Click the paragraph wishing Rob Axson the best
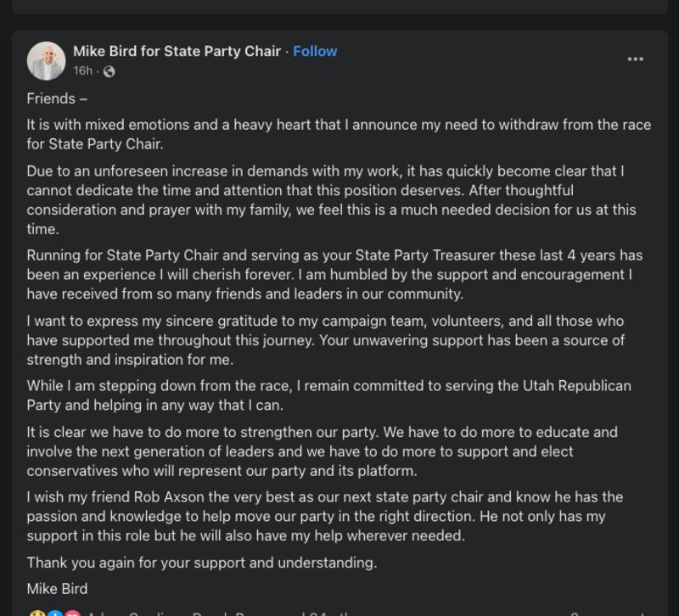 pos(325,516)
